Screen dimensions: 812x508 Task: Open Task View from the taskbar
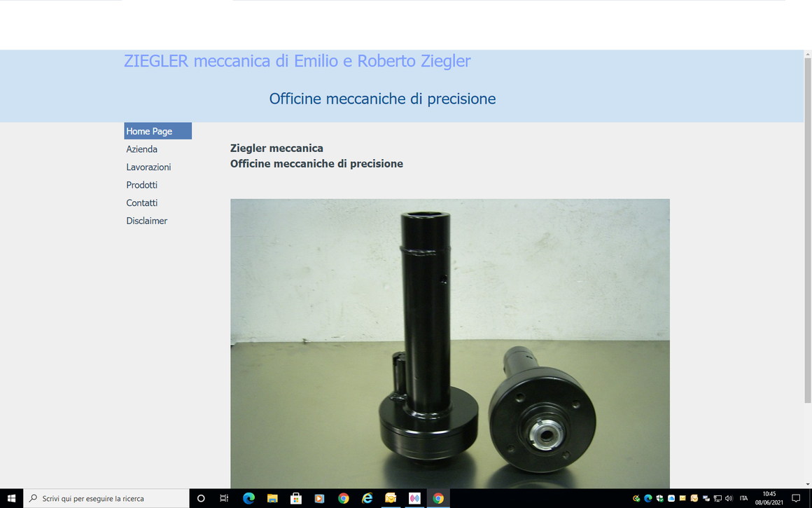coord(224,498)
